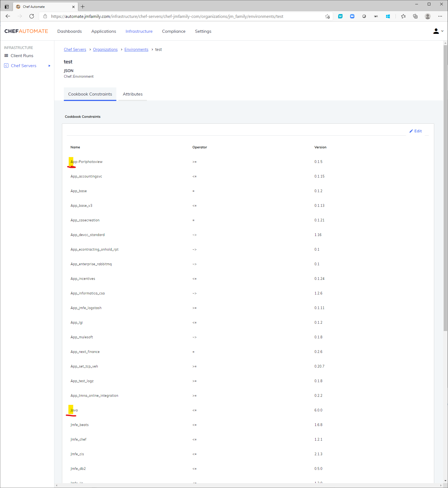Open the Zoom extension icon
Screen dimensions: 448x488
(x=352, y=16)
